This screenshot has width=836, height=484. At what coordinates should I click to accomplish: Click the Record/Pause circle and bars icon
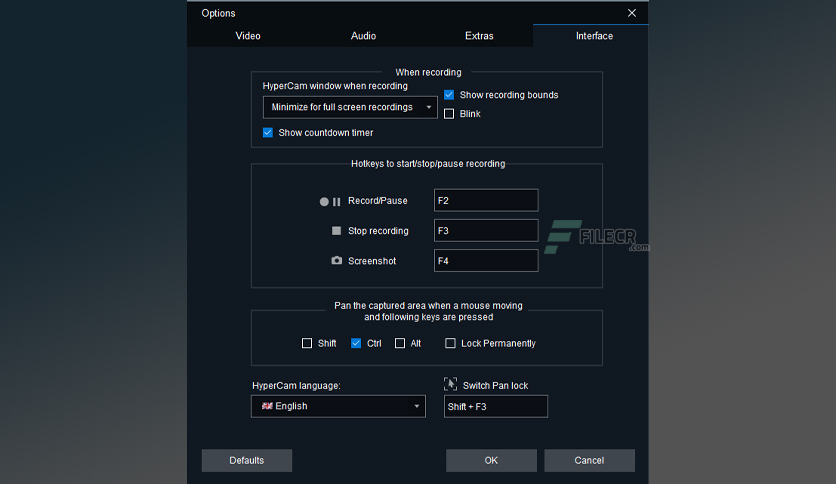click(x=330, y=201)
